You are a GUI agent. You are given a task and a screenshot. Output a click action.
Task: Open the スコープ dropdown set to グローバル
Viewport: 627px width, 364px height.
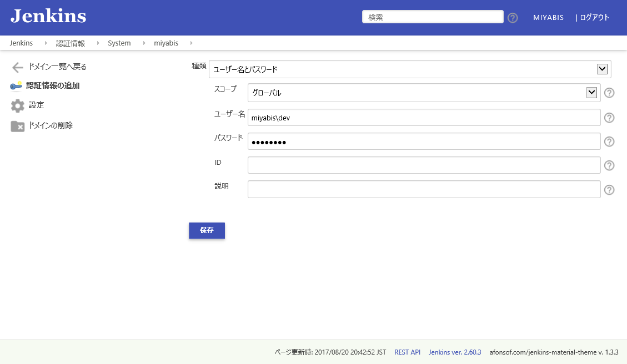pyautogui.click(x=424, y=93)
